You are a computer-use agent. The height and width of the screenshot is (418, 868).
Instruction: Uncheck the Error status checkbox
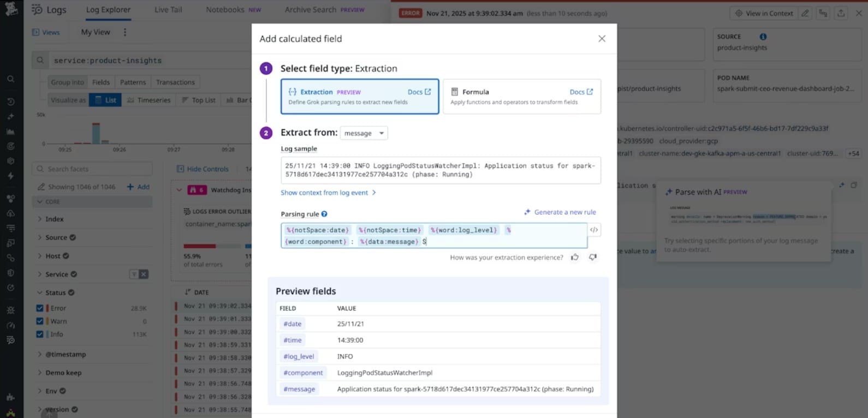click(40, 308)
